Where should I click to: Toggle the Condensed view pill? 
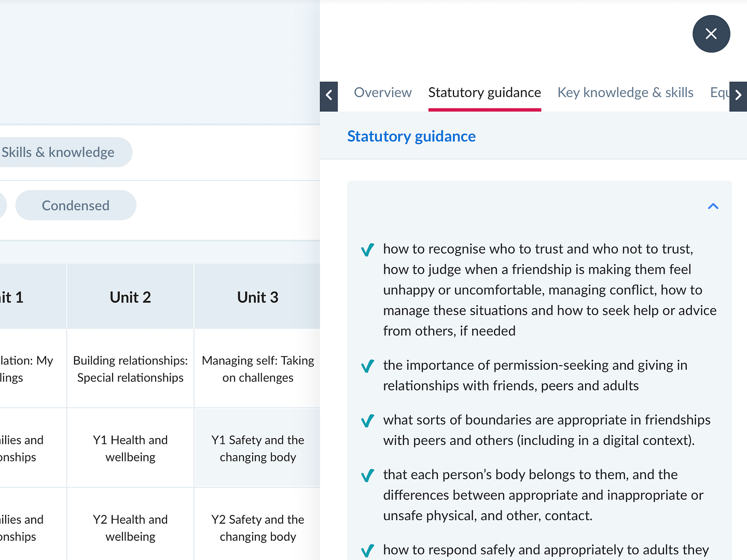pyautogui.click(x=76, y=206)
